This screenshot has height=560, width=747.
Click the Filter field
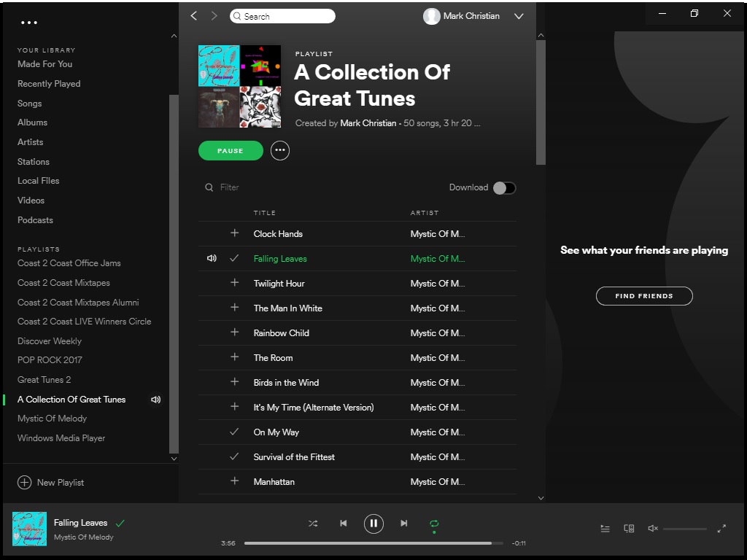[229, 187]
